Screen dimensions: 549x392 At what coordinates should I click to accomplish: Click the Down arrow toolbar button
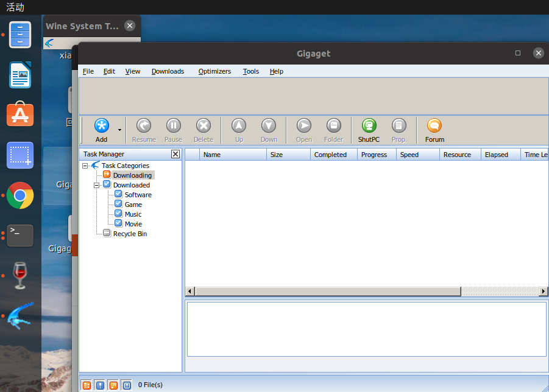click(269, 130)
